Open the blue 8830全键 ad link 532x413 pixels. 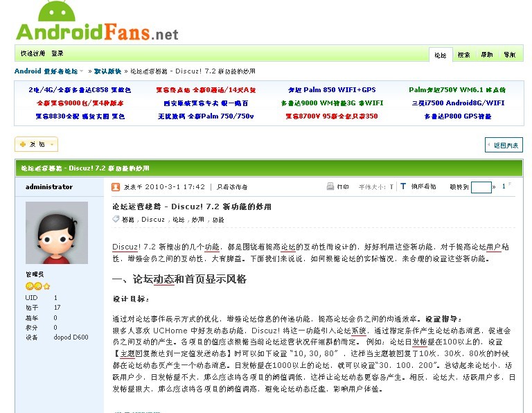pyautogui.click(x=80, y=116)
